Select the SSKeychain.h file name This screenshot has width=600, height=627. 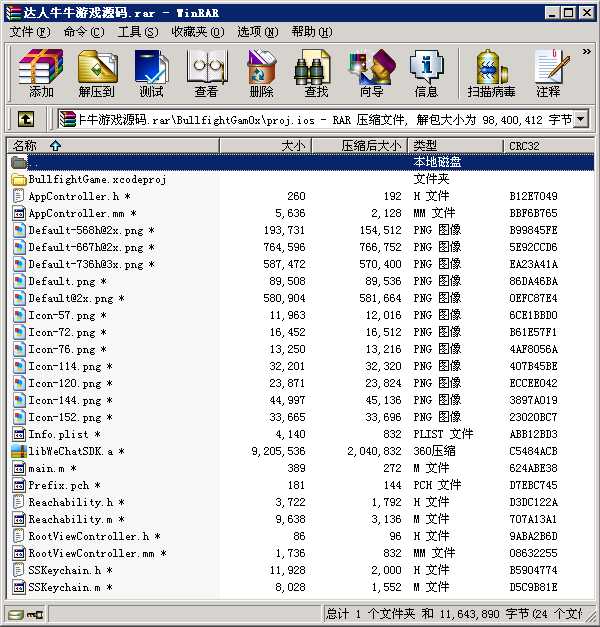click(x=70, y=570)
